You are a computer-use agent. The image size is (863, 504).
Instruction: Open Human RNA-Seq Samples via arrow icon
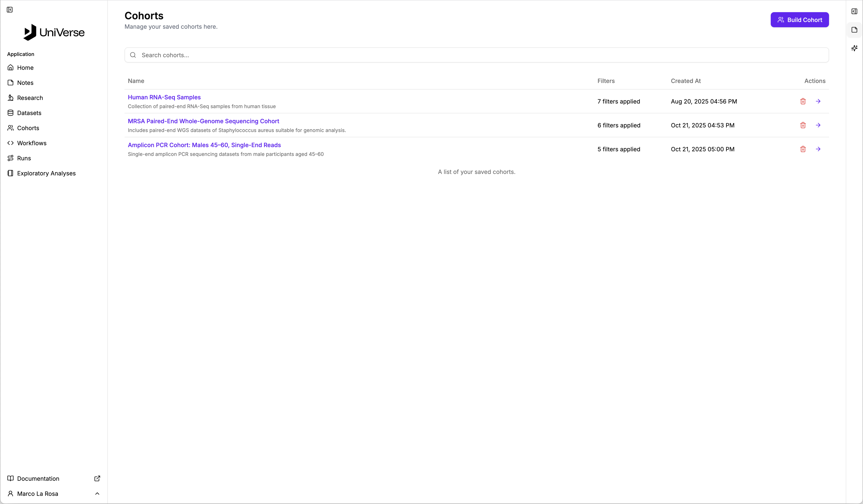click(x=818, y=101)
